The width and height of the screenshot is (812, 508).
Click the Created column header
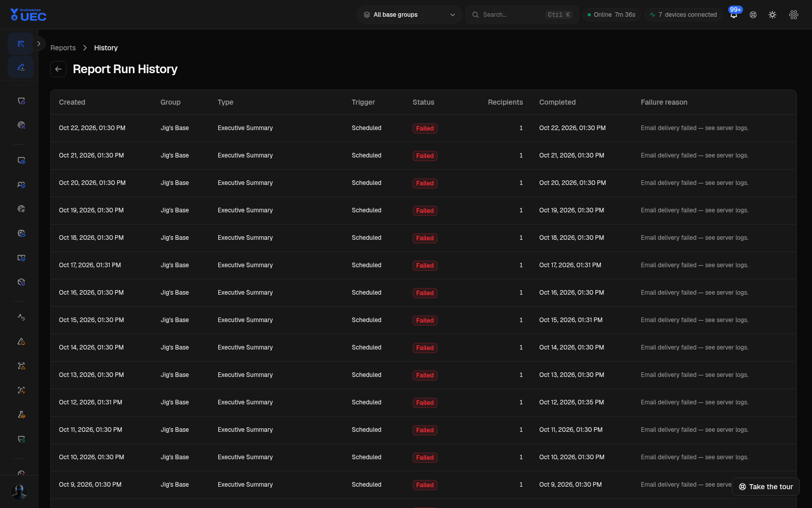click(x=72, y=102)
